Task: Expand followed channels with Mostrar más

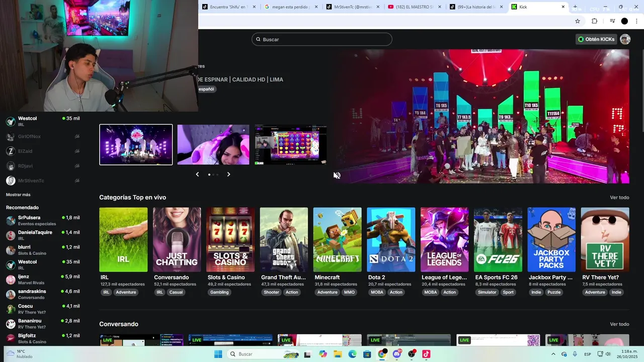Action: (18, 195)
